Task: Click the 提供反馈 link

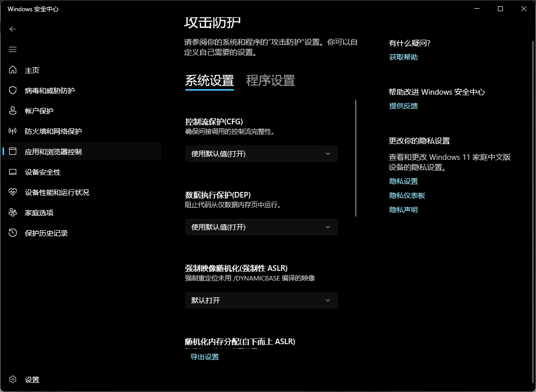Action: click(403, 106)
